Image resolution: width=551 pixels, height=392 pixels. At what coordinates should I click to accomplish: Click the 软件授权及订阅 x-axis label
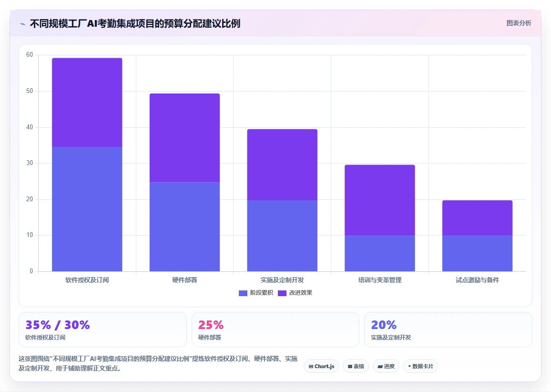(x=87, y=280)
